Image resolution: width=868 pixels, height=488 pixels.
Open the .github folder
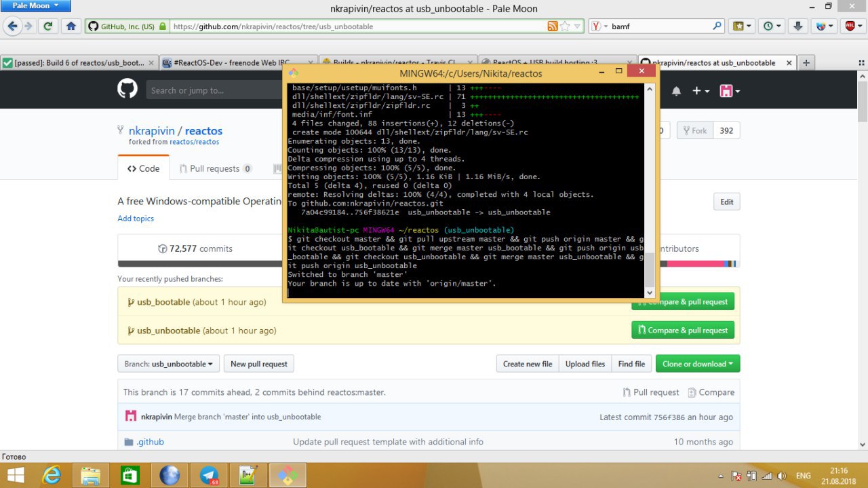tap(150, 442)
